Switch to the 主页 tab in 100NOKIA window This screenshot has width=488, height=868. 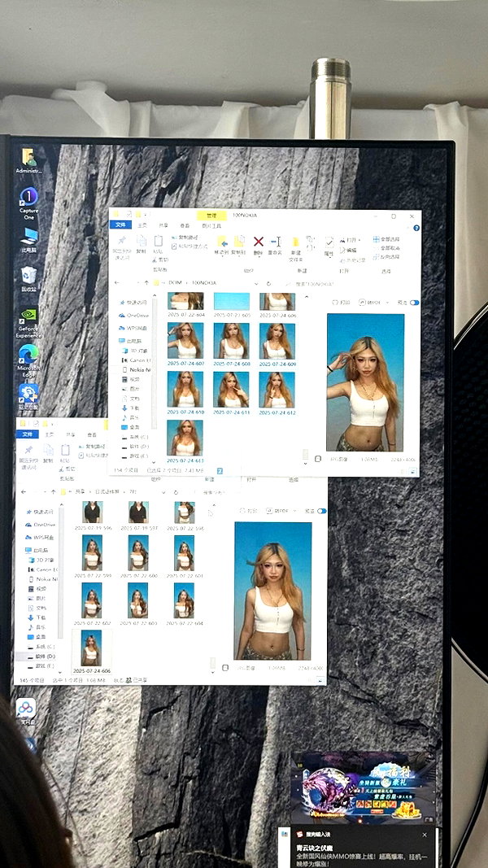pyautogui.click(x=142, y=225)
